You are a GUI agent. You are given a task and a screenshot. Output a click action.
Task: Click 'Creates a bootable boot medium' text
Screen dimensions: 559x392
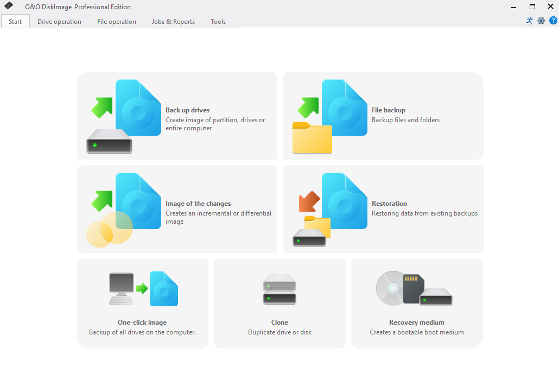(417, 332)
